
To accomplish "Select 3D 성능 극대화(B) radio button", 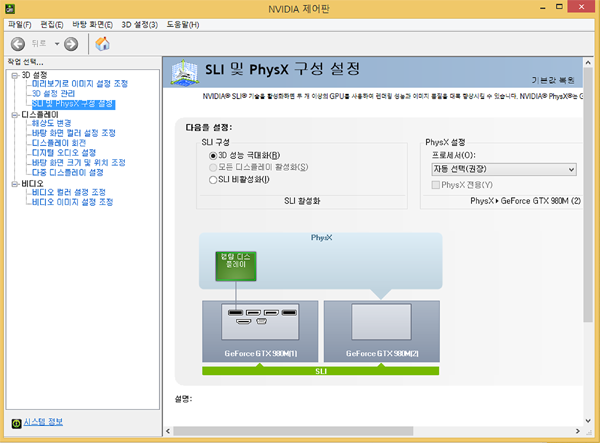I will click(213, 156).
